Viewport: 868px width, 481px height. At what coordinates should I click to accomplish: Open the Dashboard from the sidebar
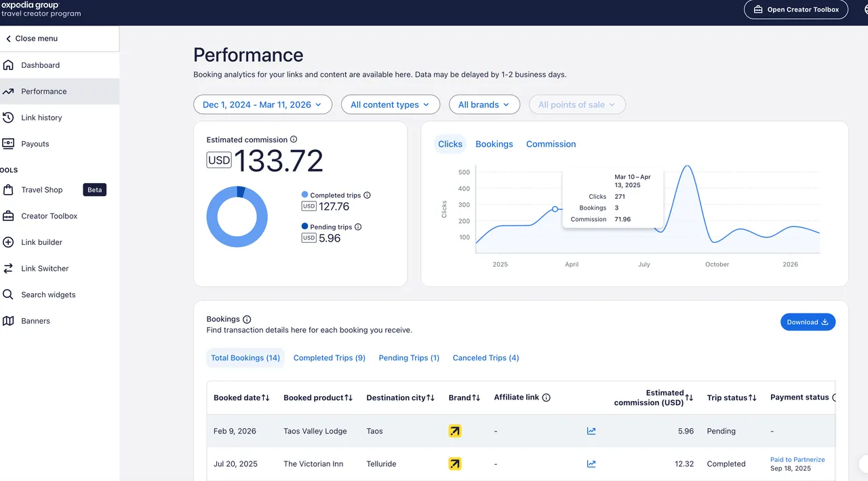[40, 64]
